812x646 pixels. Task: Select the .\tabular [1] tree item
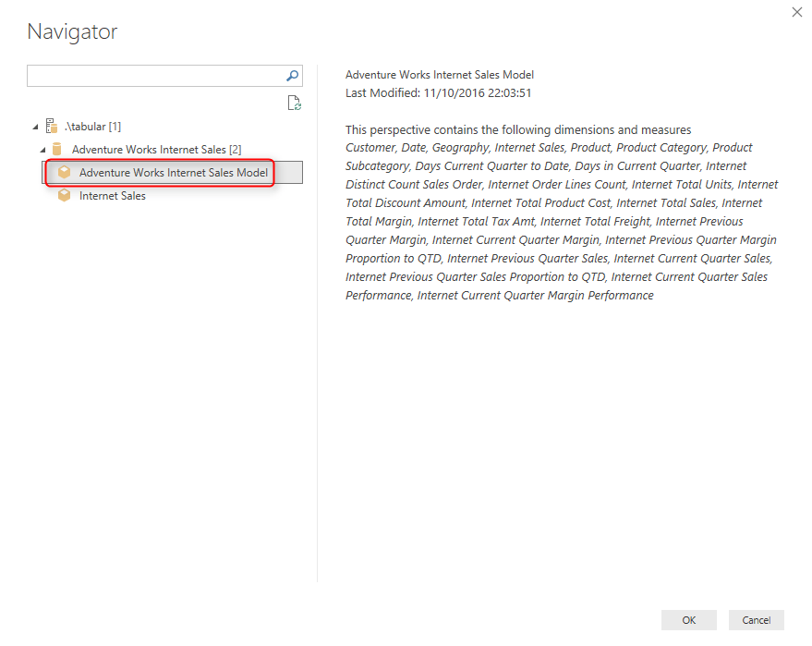click(x=92, y=127)
